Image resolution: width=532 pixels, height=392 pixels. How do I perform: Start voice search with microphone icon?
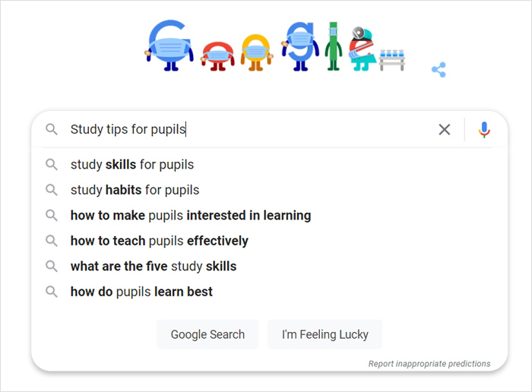pyautogui.click(x=484, y=130)
